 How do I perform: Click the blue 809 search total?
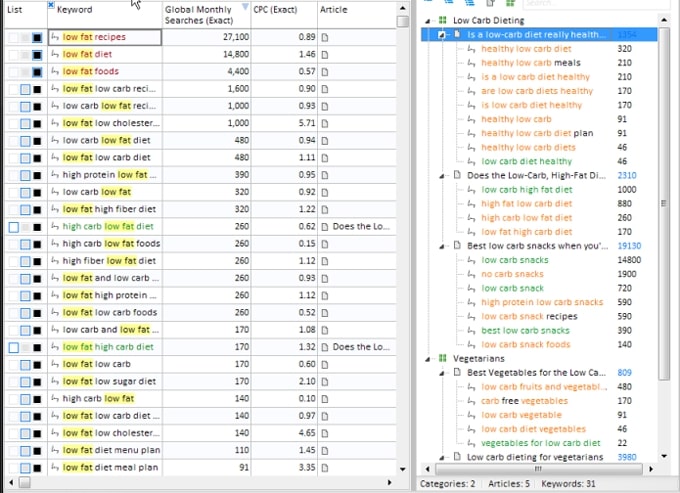click(x=624, y=372)
